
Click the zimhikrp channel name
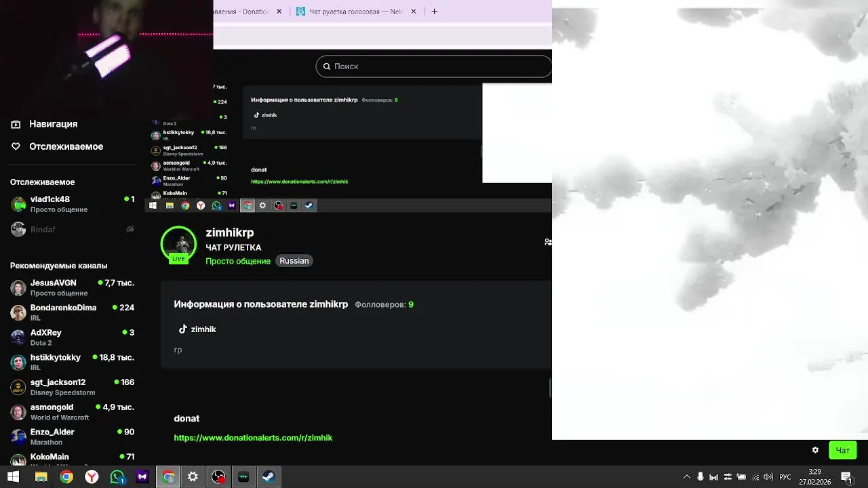tap(229, 232)
